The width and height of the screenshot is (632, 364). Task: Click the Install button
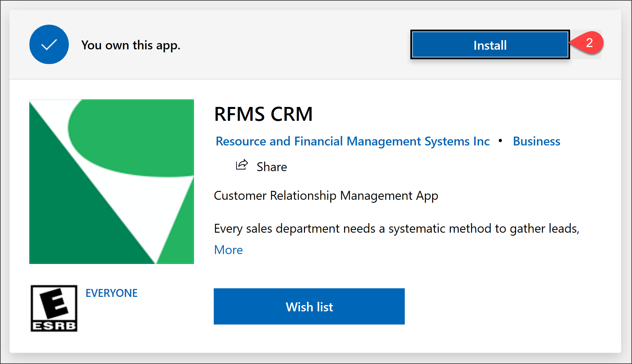(490, 45)
